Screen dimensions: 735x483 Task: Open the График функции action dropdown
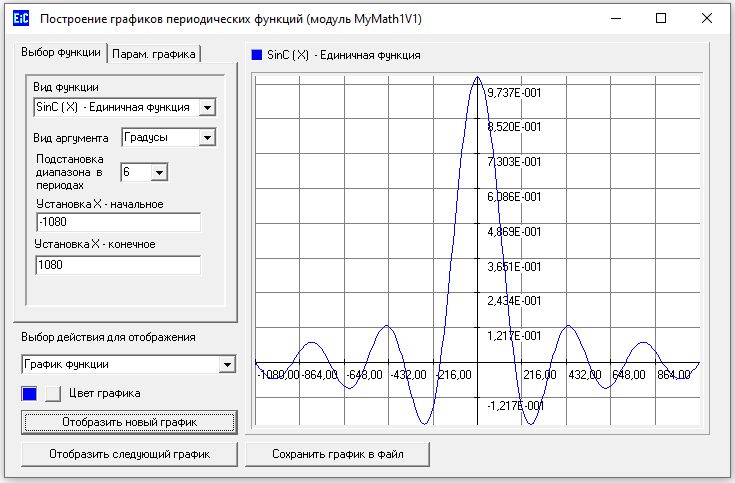pyautogui.click(x=227, y=364)
